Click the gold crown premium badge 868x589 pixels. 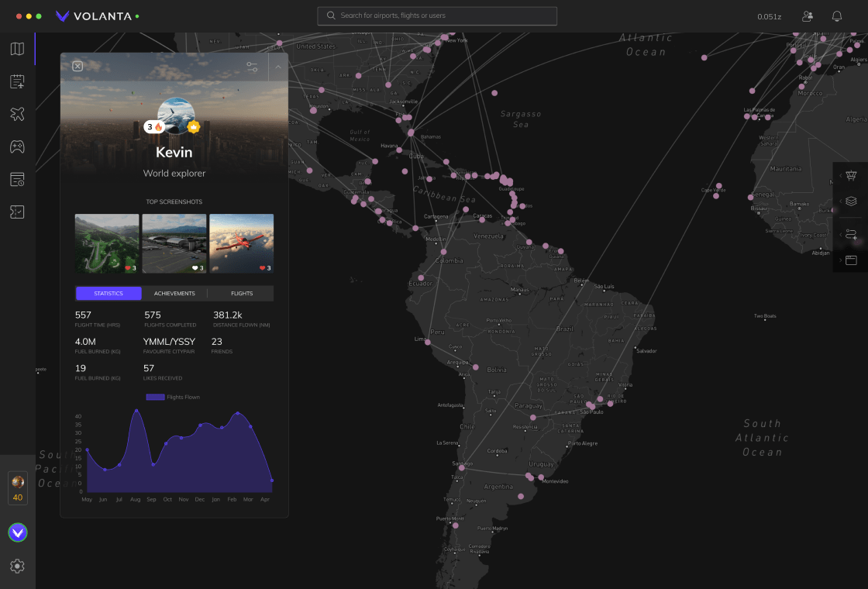click(x=194, y=126)
